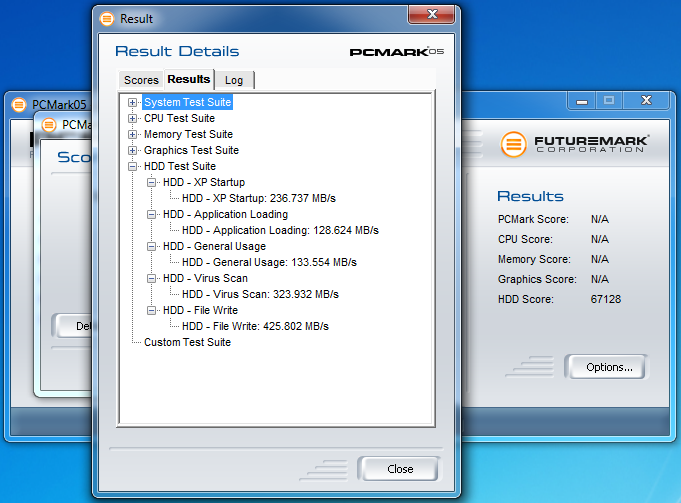Image resolution: width=681 pixels, height=503 pixels.
Task: Expand the Graphics Test Suite node
Action: click(x=132, y=151)
